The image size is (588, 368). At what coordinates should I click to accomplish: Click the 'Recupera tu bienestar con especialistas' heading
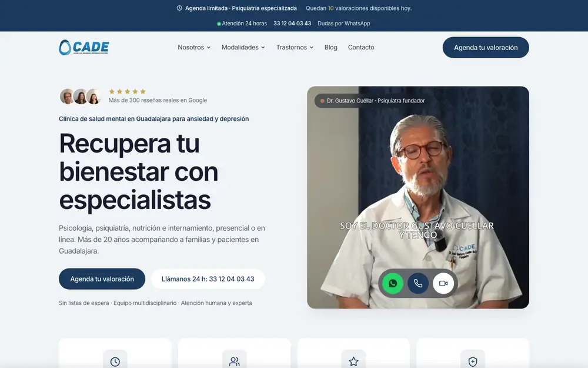[x=139, y=171]
